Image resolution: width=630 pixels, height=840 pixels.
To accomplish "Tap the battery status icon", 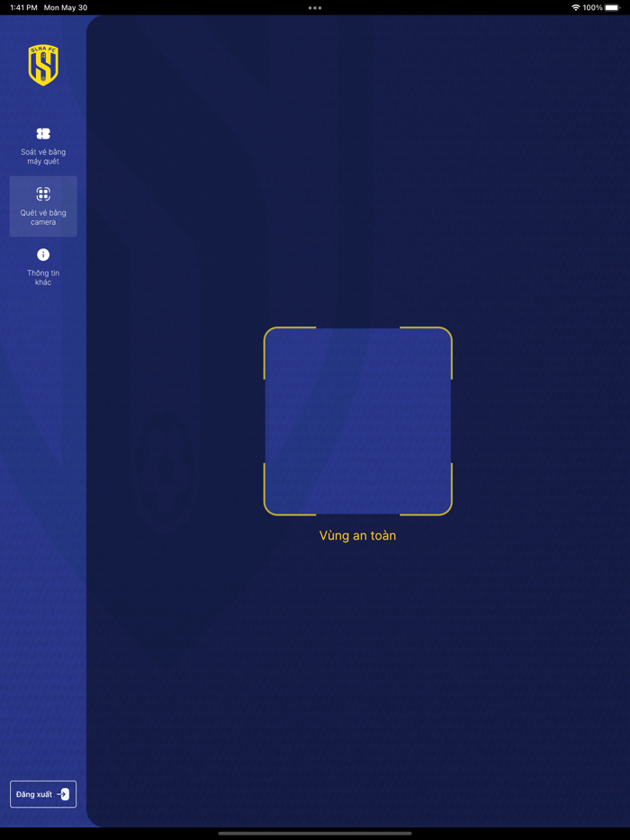I will click(x=612, y=7).
